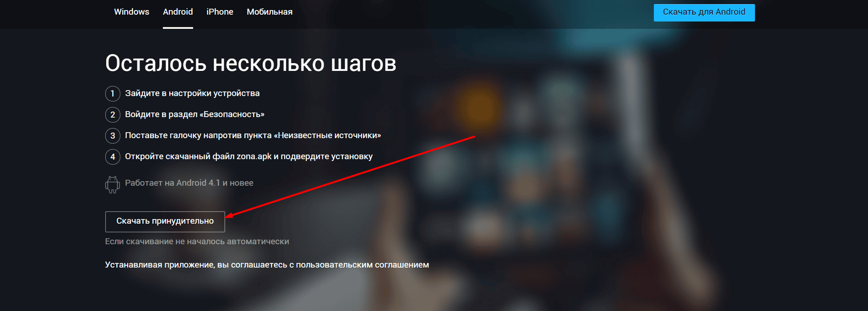Click the circled number 4 step icon
Screen dimensions: 868x311
point(113,157)
